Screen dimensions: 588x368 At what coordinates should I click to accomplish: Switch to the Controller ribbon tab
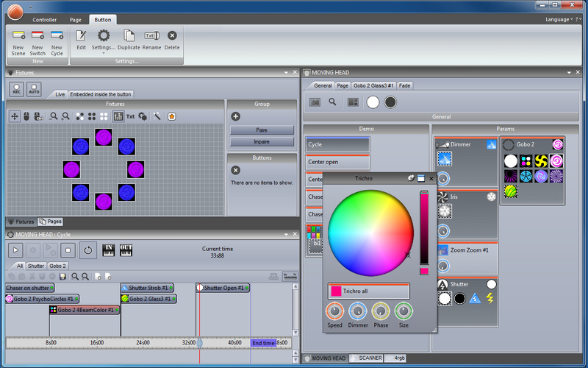click(x=44, y=20)
